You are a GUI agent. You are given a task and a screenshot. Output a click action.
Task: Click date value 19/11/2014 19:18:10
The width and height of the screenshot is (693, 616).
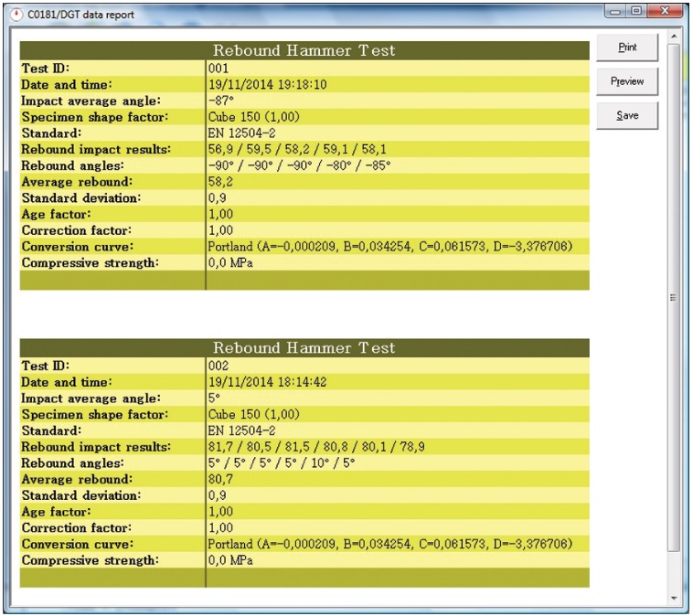pos(267,84)
